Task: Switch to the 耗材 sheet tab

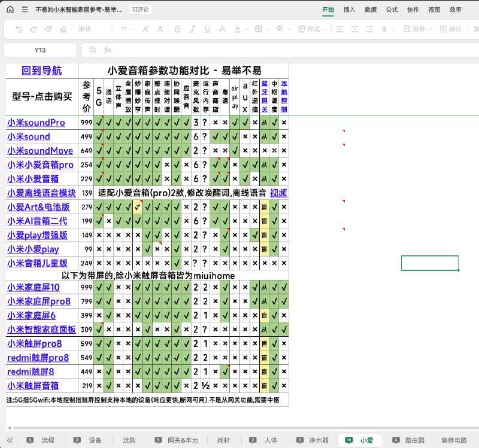Action: pyautogui.click(x=223, y=440)
